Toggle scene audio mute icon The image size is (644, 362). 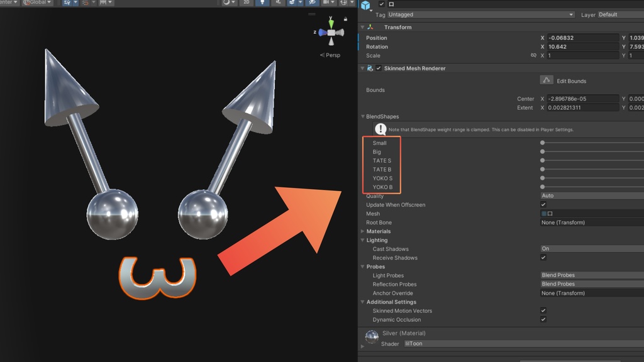pos(278,3)
